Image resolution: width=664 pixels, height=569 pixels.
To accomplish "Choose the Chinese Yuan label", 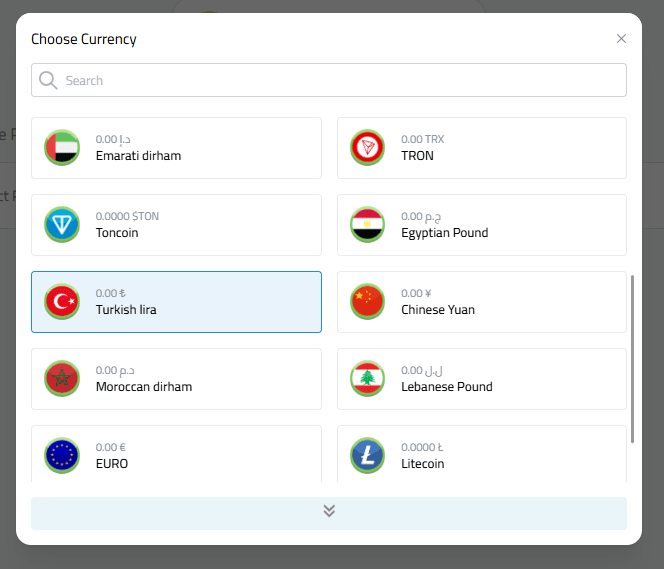I will (x=438, y=309).
